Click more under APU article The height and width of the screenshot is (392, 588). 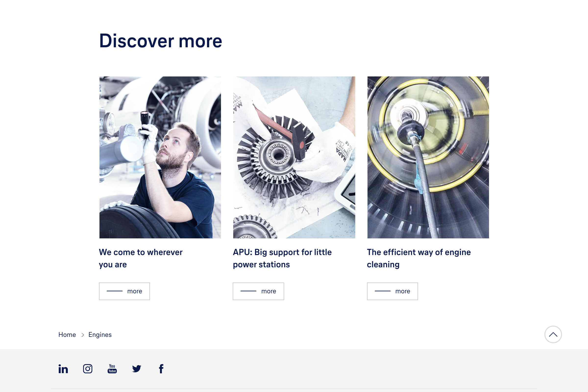click(258, 291)
